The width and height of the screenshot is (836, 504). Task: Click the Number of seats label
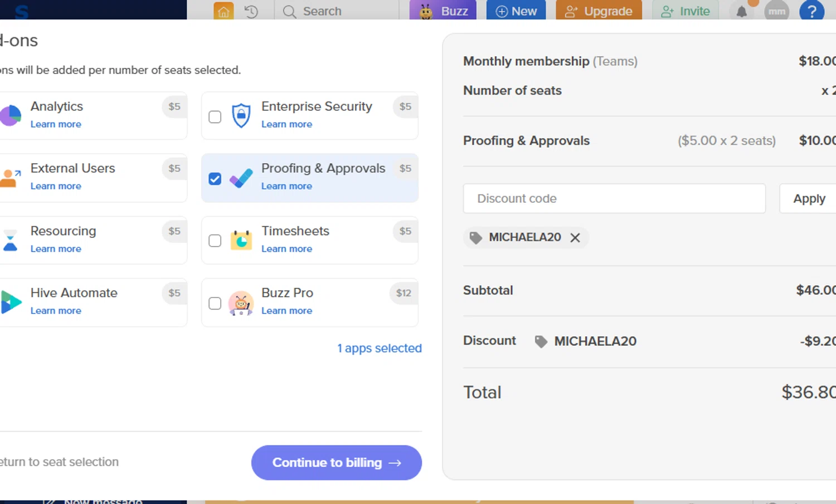tap(512, 90)
